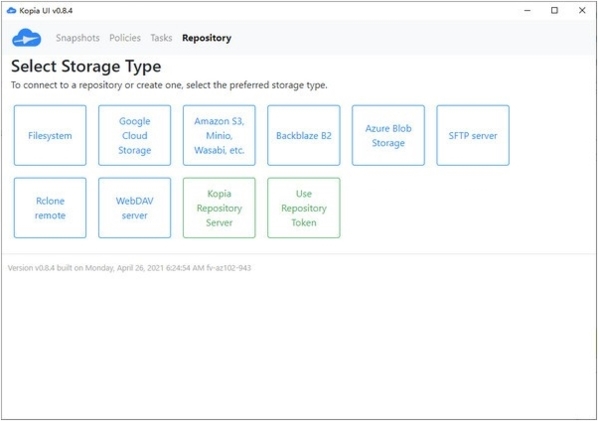Minimize the Kopia UI window
This screenshot has height=423, width=599.
[528, 10]
